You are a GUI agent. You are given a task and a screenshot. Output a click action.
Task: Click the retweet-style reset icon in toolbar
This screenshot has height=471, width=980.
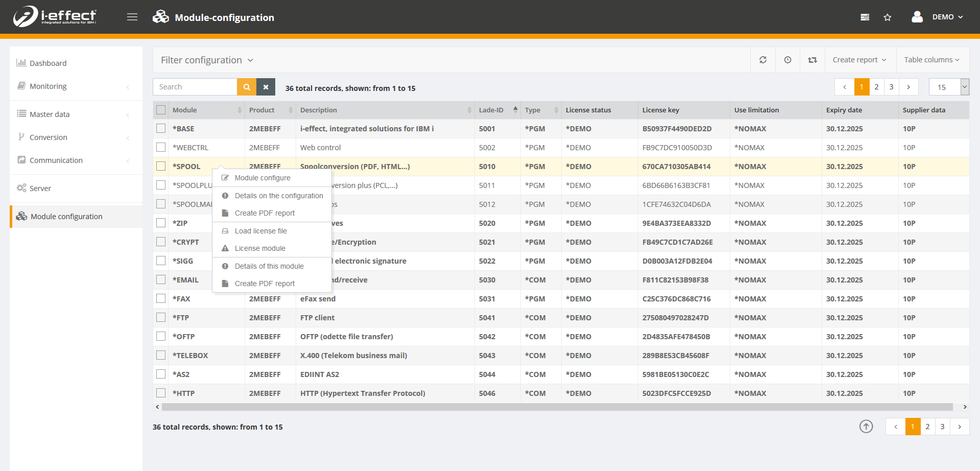[x=812, y=60]
